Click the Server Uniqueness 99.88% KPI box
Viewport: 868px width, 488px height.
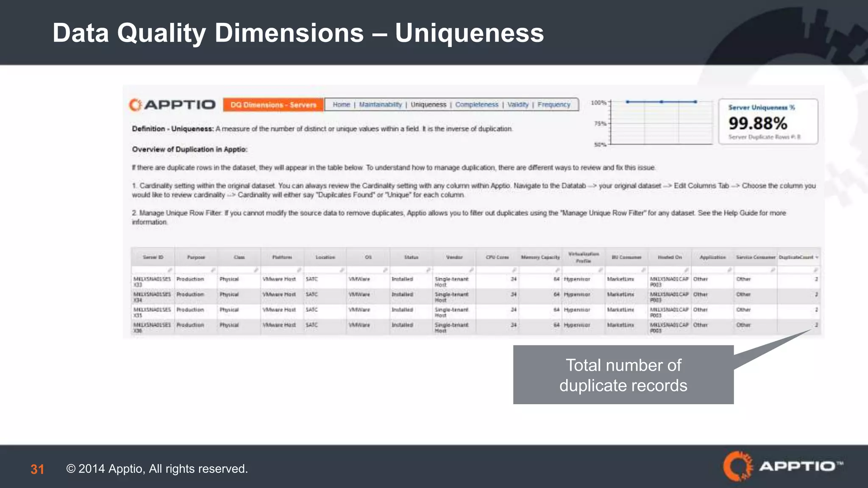pos(768,122)
